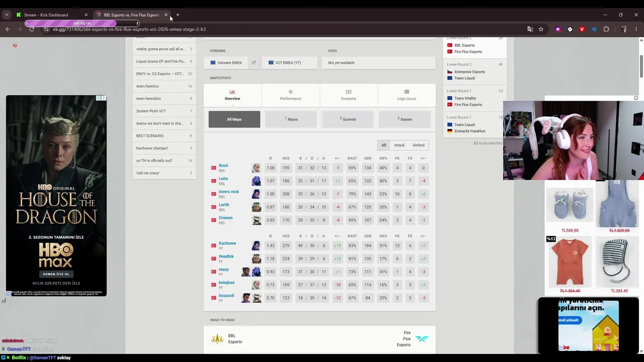Open thread 'Kachoww champs?'
The width and height of the screenshot is (644, 362).
164,148
